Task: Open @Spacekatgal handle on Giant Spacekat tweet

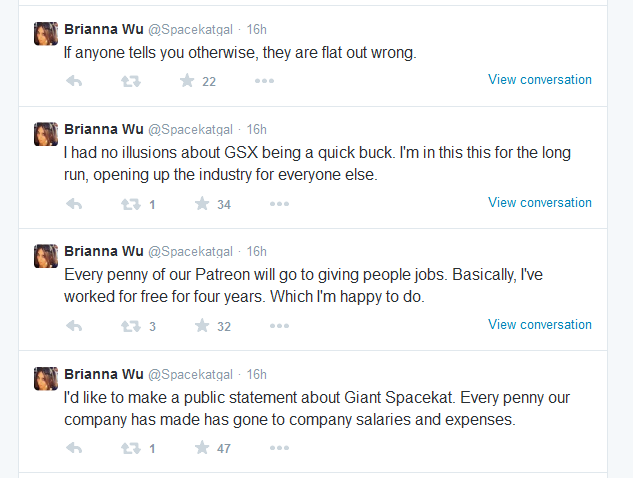Action: (190, 375)
